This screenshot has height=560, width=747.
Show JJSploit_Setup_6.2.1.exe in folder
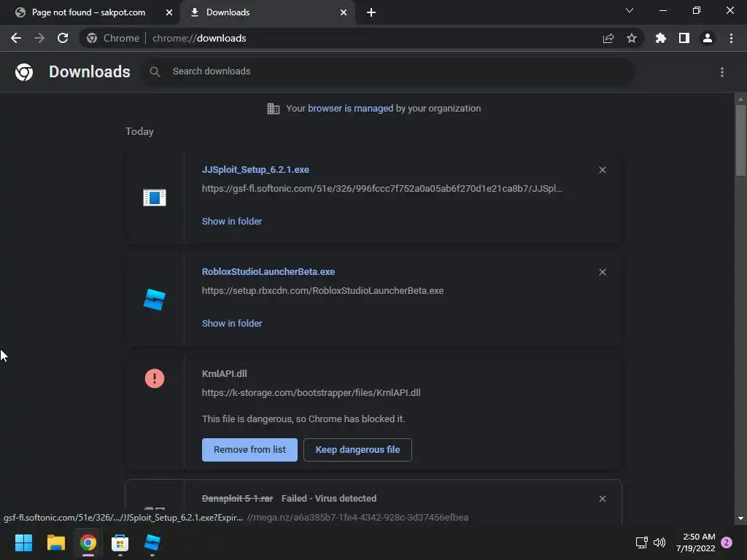pos(232,222)
